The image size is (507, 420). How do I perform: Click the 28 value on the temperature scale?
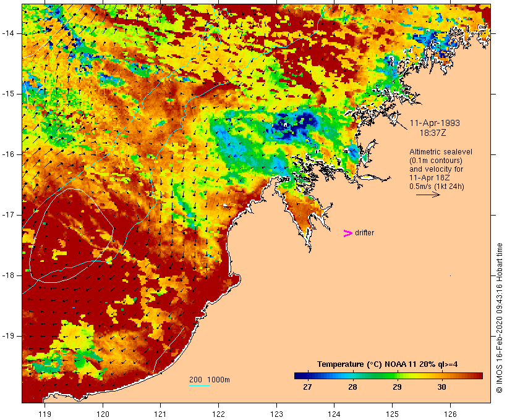coord(352,387)
